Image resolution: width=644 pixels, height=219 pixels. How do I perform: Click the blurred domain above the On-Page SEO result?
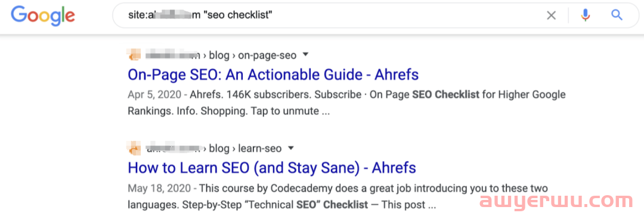[x=173, y=55]
